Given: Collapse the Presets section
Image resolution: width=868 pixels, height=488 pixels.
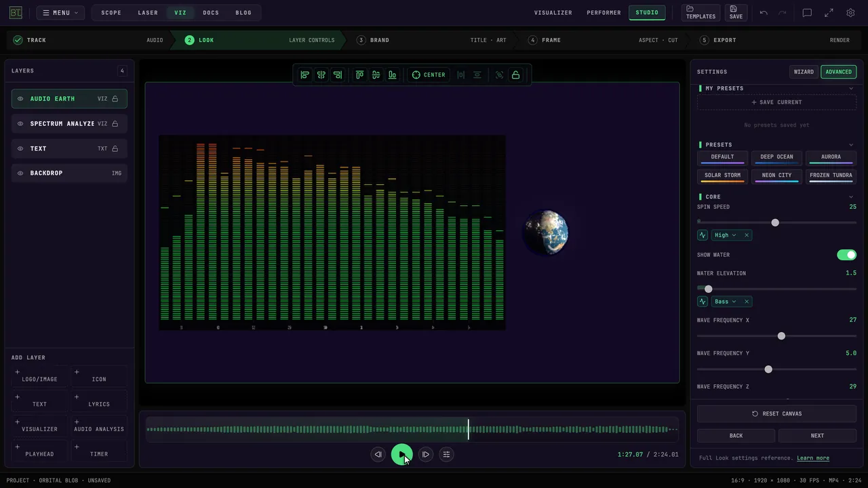Looking at the screenshot, I should coord(851,144).
